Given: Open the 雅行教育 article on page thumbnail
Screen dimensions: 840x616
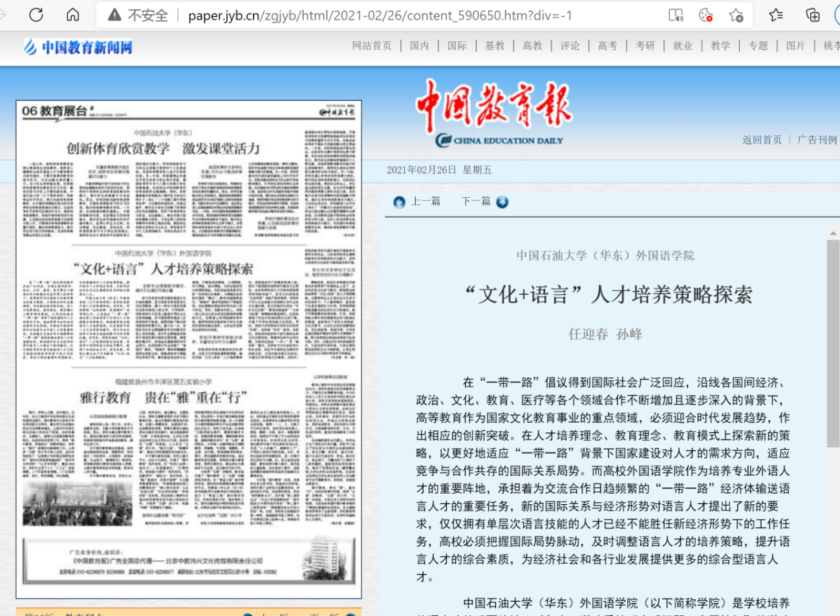Looking at the screenshot, I should 163,398.
